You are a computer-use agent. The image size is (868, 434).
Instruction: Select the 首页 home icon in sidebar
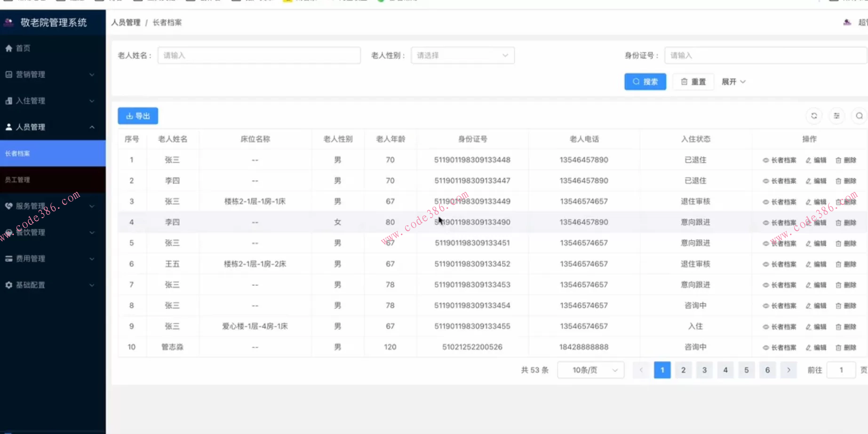pyautogui.click(x=8, y=48)
